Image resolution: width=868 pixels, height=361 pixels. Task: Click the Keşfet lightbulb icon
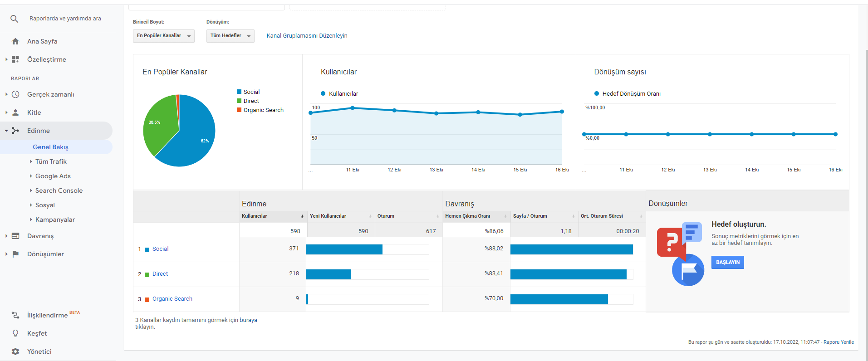tap(15, 333)
